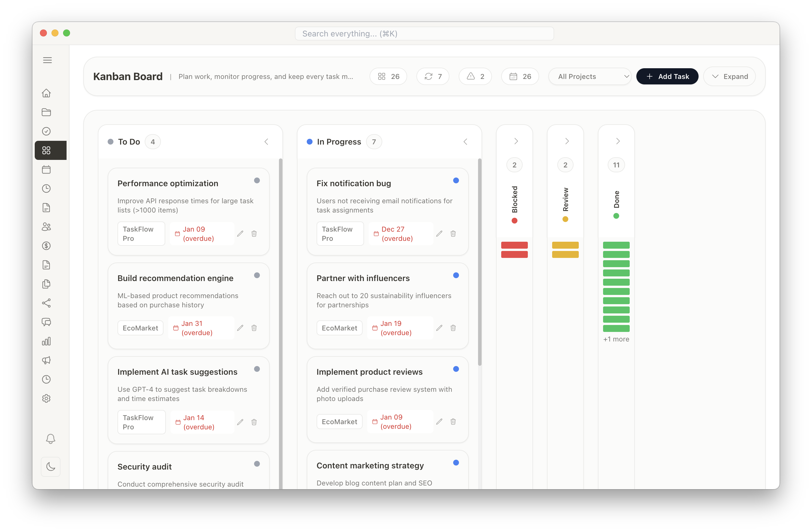Screen dimensions: 812x532
Task: Open the Content marketing strategy card title
Action: click(x=370, y=465)
